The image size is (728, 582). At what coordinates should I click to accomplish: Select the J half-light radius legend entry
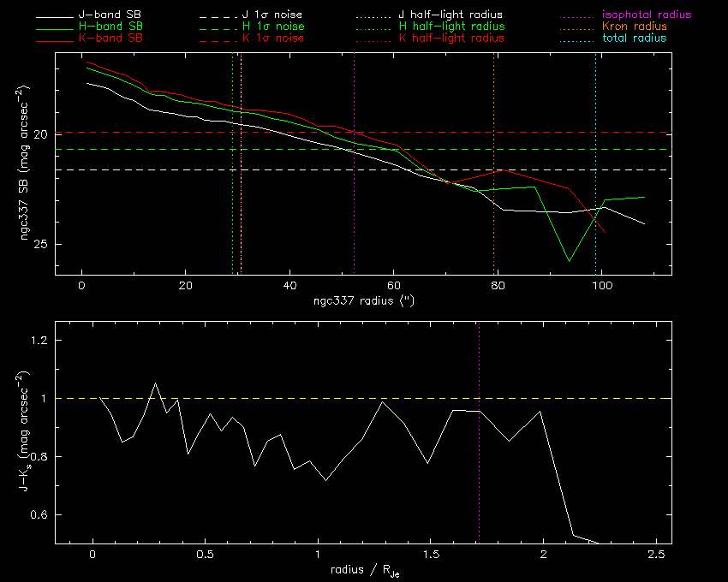point(451,15)
